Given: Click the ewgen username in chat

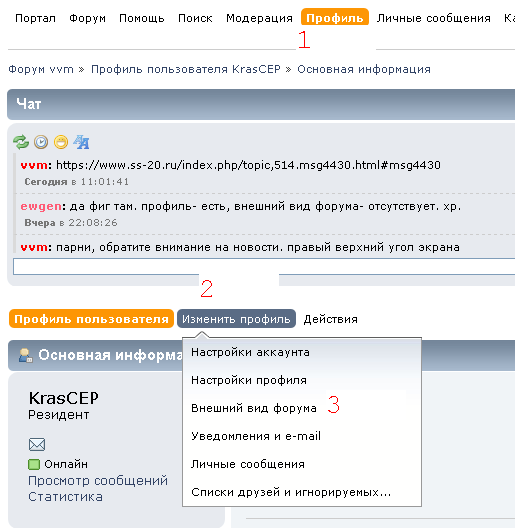Looking at the screenshot, I should tap(42, 206).
